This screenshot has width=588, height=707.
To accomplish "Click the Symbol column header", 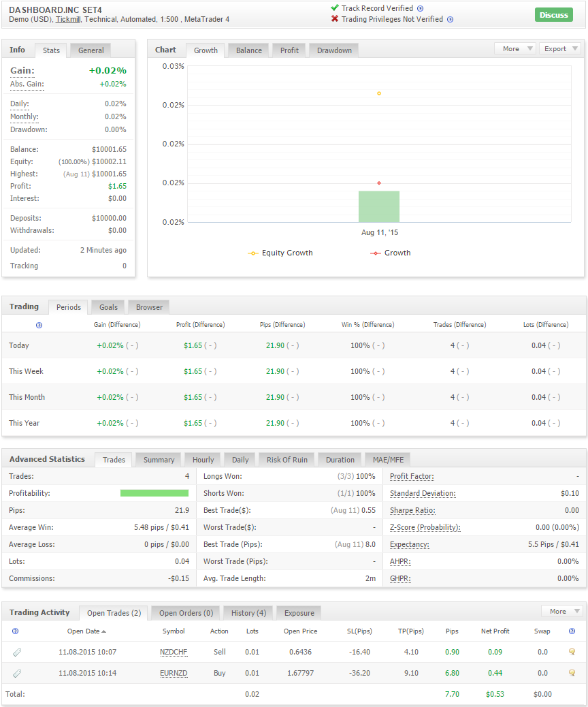I will (x=174, y=631).
